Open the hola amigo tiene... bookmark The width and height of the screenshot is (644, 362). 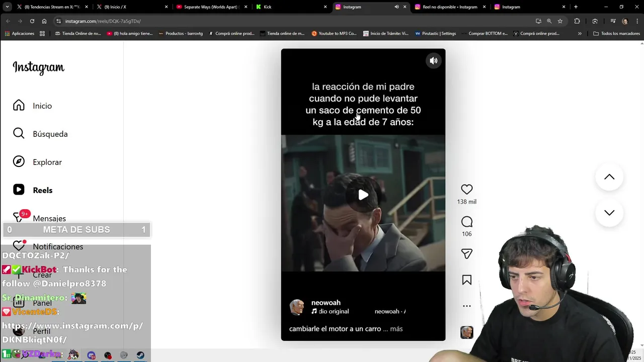click(x=130, y=34)
